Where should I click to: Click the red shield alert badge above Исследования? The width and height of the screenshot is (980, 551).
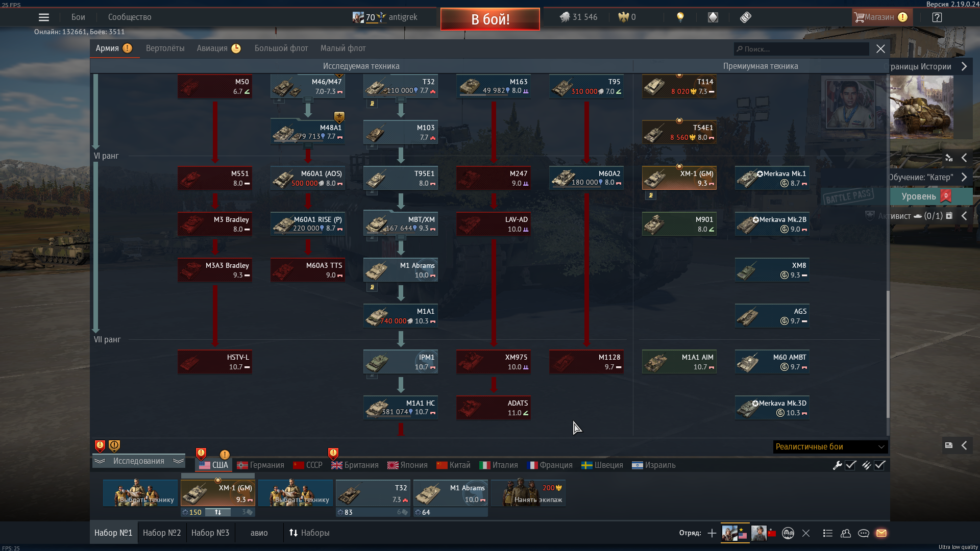(100, 446)
